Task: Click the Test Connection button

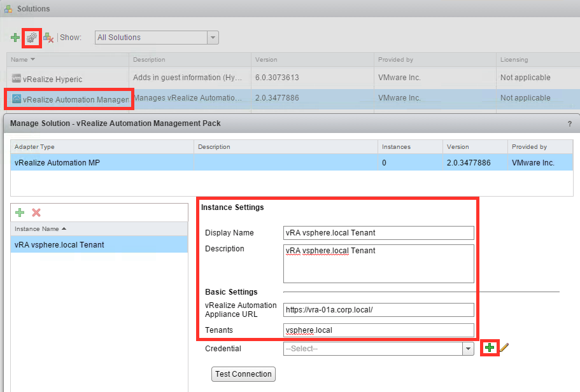Action: 243,374
